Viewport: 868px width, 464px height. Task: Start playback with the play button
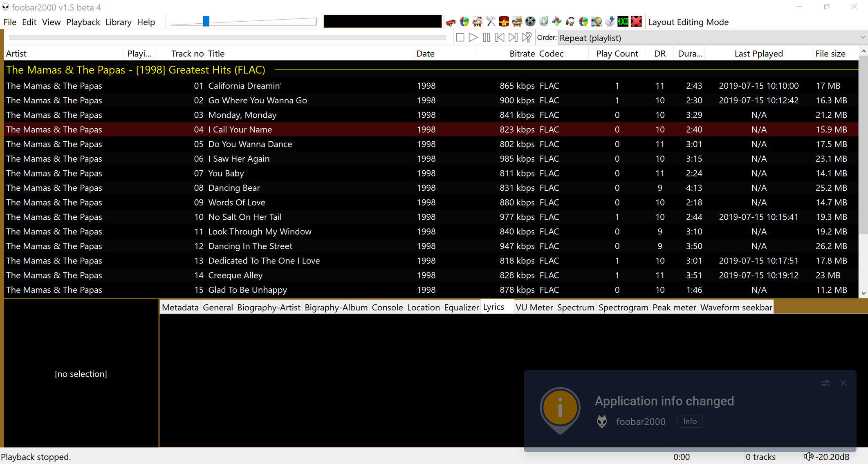click(x=473, y=38)
